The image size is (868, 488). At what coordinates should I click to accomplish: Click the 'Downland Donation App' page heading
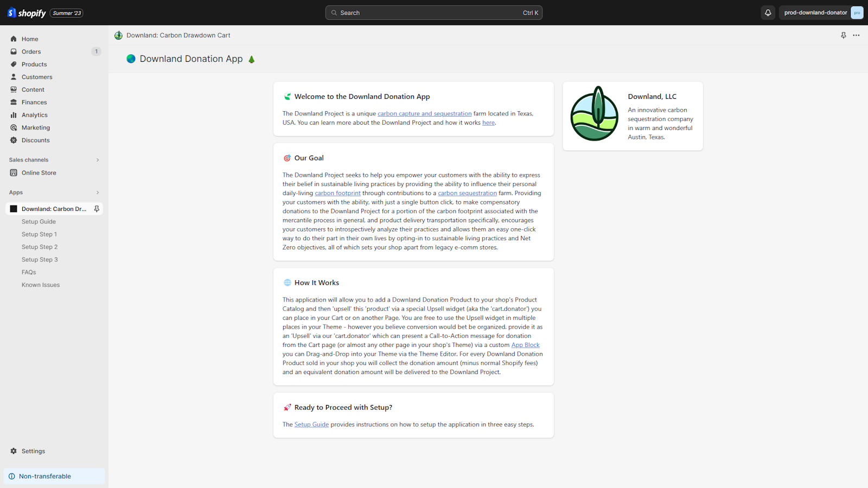pyautogui.click(x=191, y=59)
